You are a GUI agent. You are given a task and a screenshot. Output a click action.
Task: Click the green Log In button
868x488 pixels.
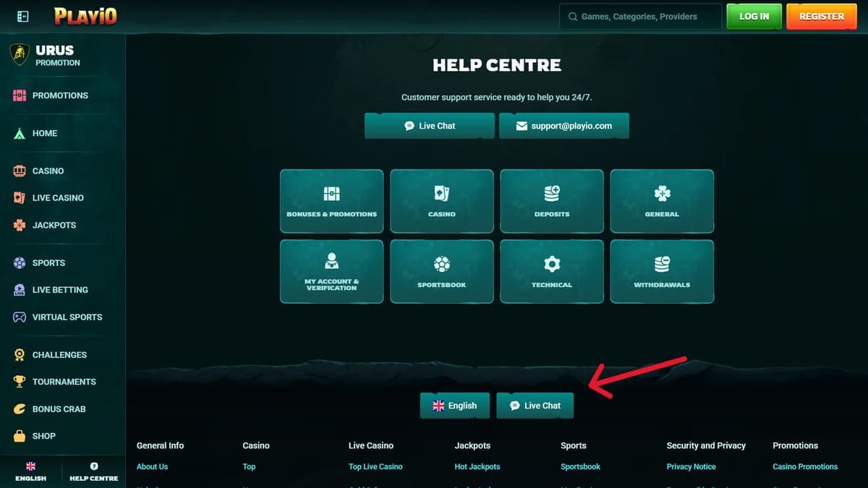coord(754,16)
